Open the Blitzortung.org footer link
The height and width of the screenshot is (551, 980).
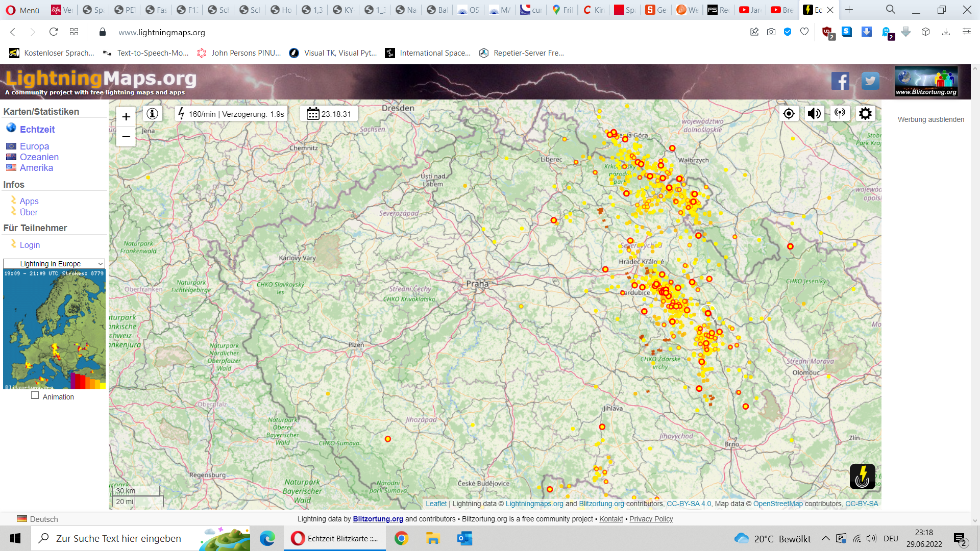[378, 519]
